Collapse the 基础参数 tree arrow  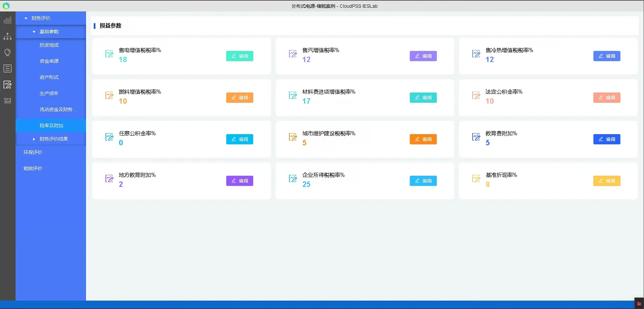click(x=34, y=32)
